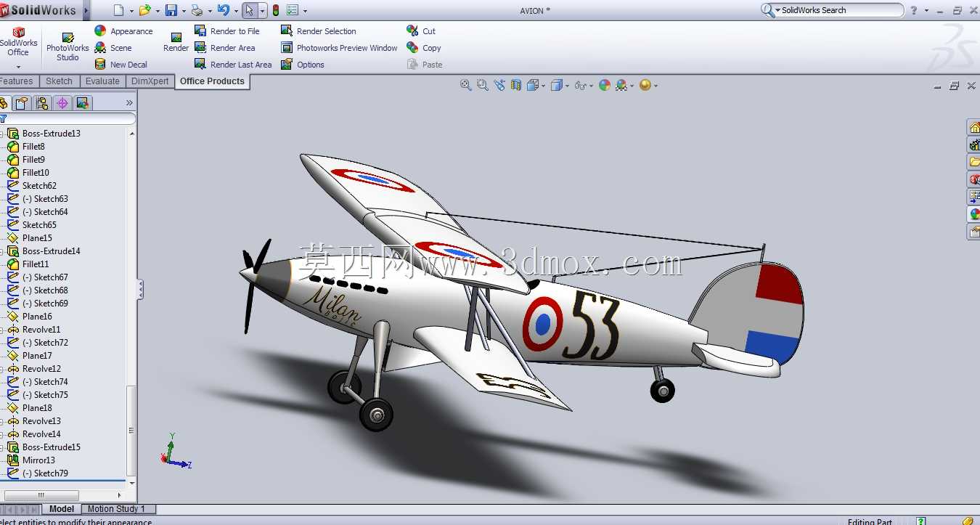
Task: Open the PhotoWorks Studio tool
Action: (68, 47)
